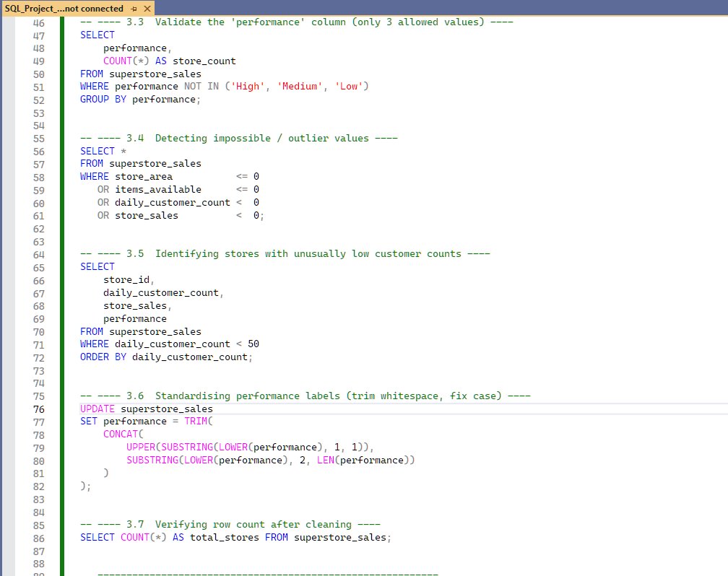Click the 'High' string literal

coord(248,86)
